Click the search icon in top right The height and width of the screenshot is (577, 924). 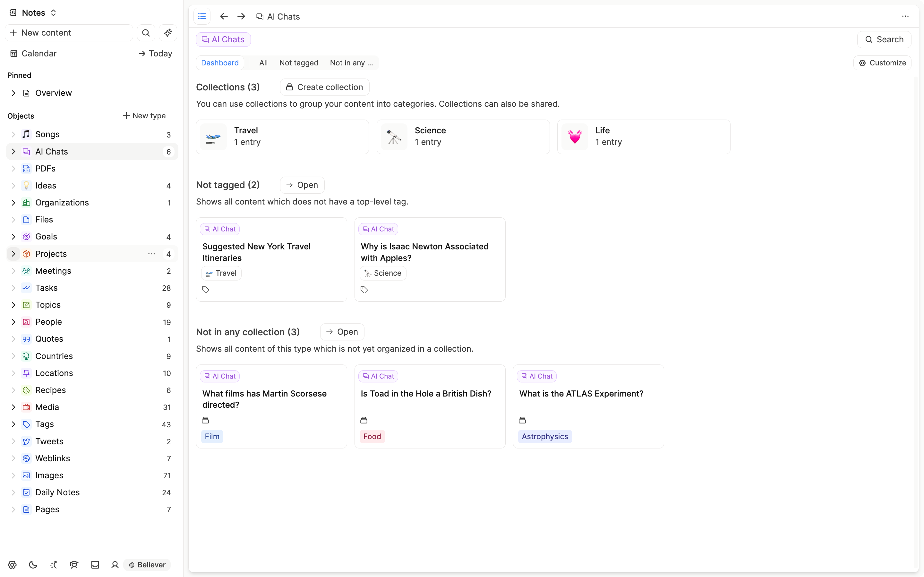pos(869,39)
